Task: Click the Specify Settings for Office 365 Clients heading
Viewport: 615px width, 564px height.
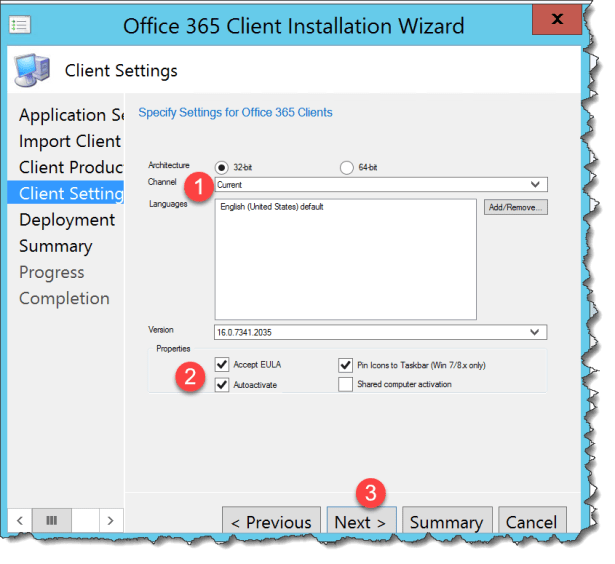Action: (235, 113)
